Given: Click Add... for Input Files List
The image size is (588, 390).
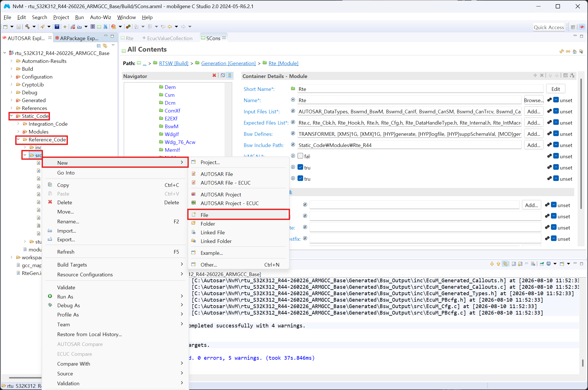Looking at the screenshot, I should 534,111.
